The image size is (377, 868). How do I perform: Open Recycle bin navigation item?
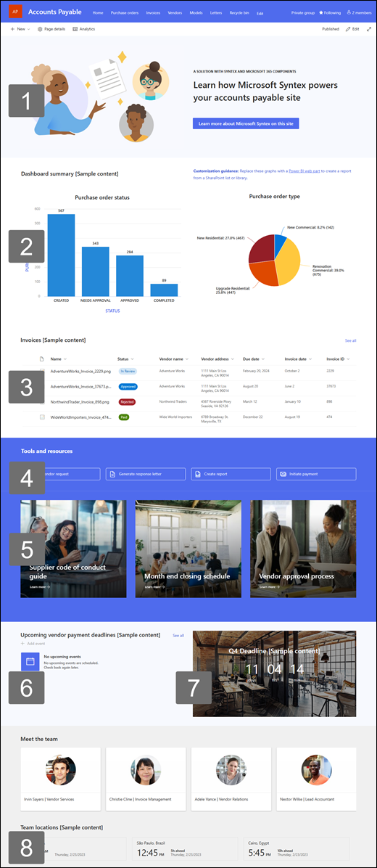pos(240,12)
